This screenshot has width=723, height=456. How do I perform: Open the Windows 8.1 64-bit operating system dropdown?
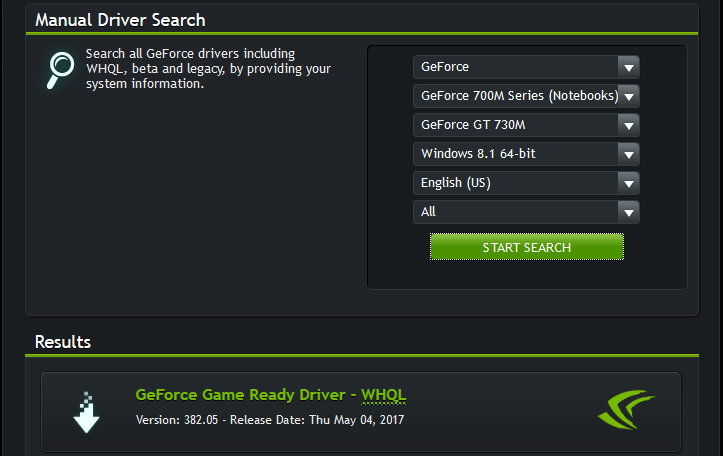coord(526,154)
